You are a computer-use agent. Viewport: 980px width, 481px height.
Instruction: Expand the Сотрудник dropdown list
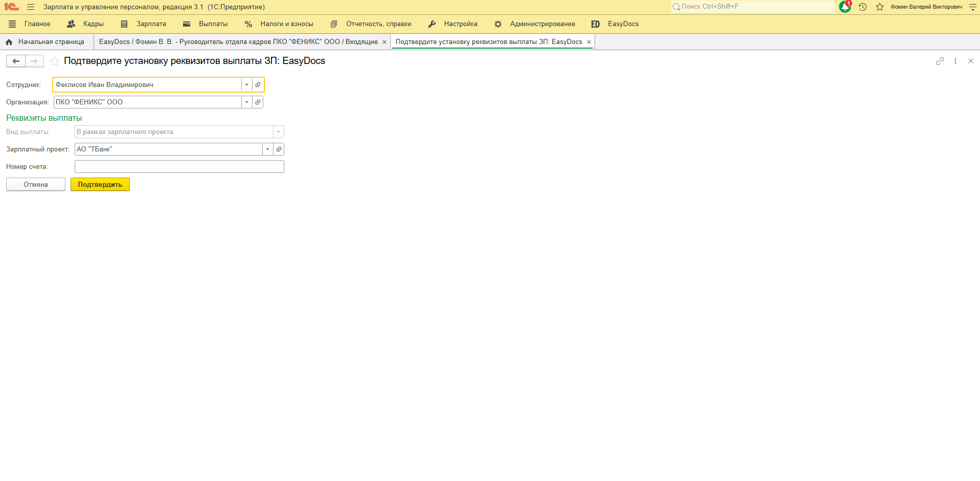[246, 85]
